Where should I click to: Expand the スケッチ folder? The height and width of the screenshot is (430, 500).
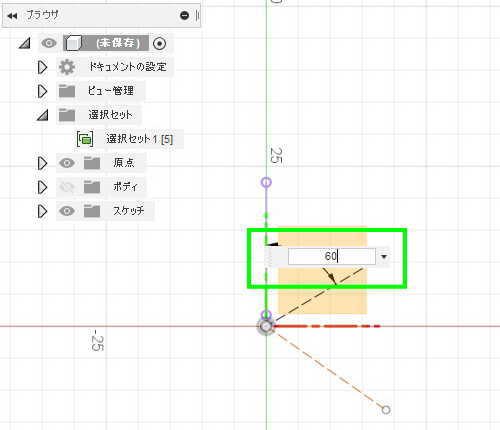pos(42,211)
